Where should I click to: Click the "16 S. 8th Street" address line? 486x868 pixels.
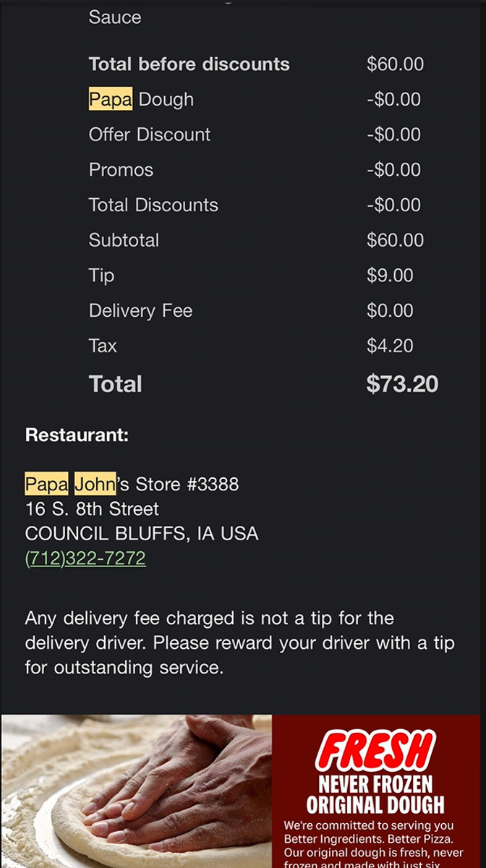[92, 509]
